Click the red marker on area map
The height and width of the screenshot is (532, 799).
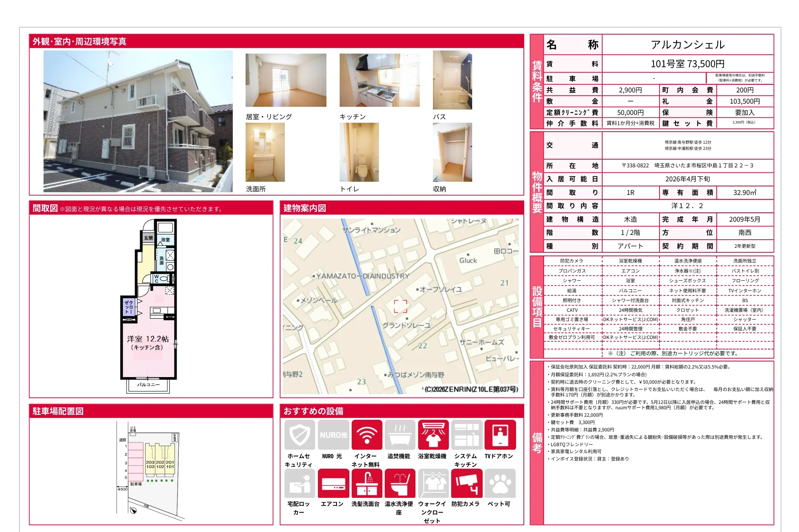tap(400, 306)
